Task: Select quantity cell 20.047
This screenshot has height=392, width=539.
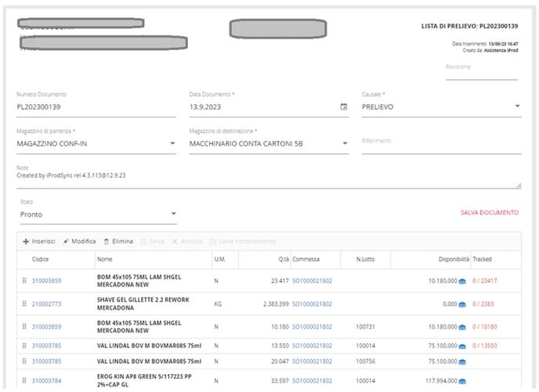Action: click(x=280, y=361)
